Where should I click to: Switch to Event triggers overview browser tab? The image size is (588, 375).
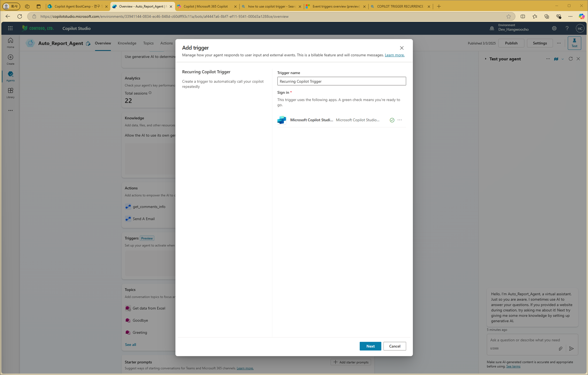coord(336,6)
